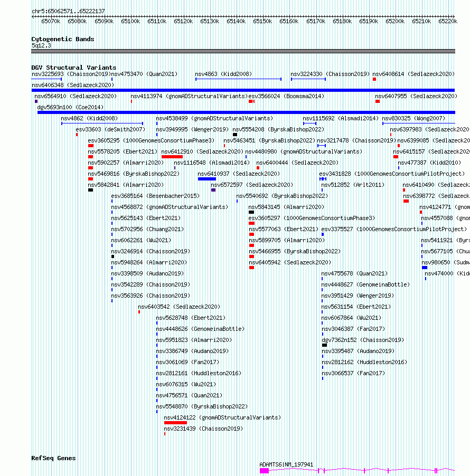Image resolution: width=470 pixels, height=476 pixels.
Task: Click the ADAMTS6|NM_197941 gene label
Action: pos(286,465)
